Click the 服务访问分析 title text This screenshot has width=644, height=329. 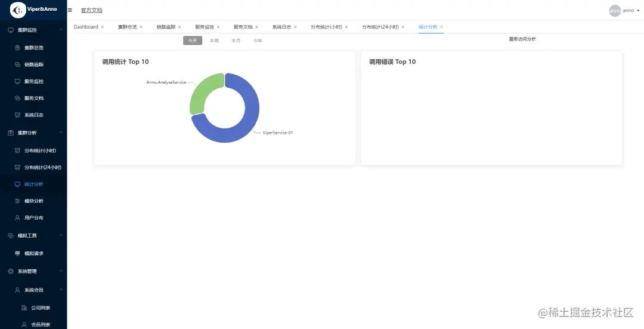(x=522, y=39)
